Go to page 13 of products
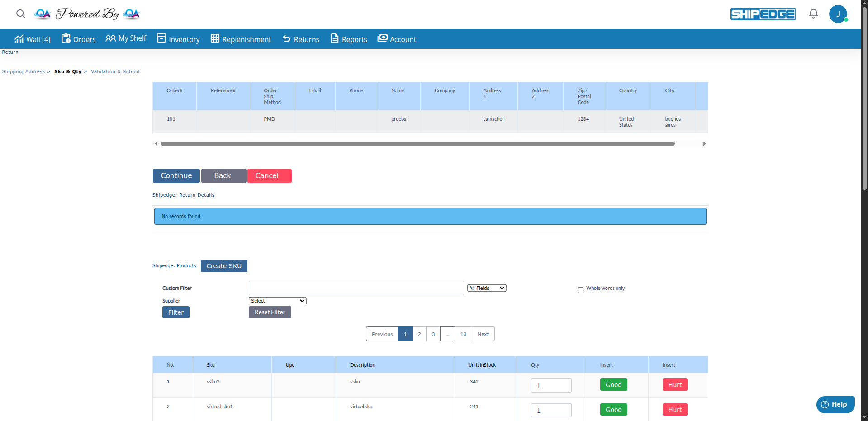This screenshot has width=868, height=421. click(463, 334)
